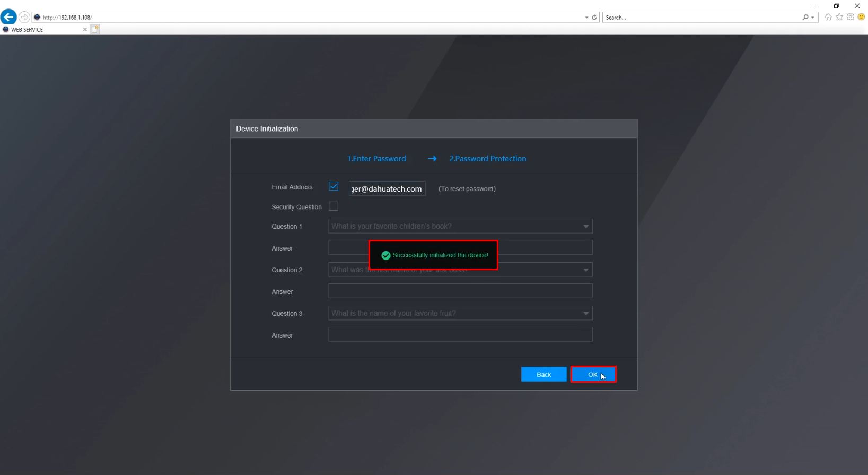Click the 'Successfully initialized the device!' message
Viewport: 868px width, 475px height.
[441, 255]
